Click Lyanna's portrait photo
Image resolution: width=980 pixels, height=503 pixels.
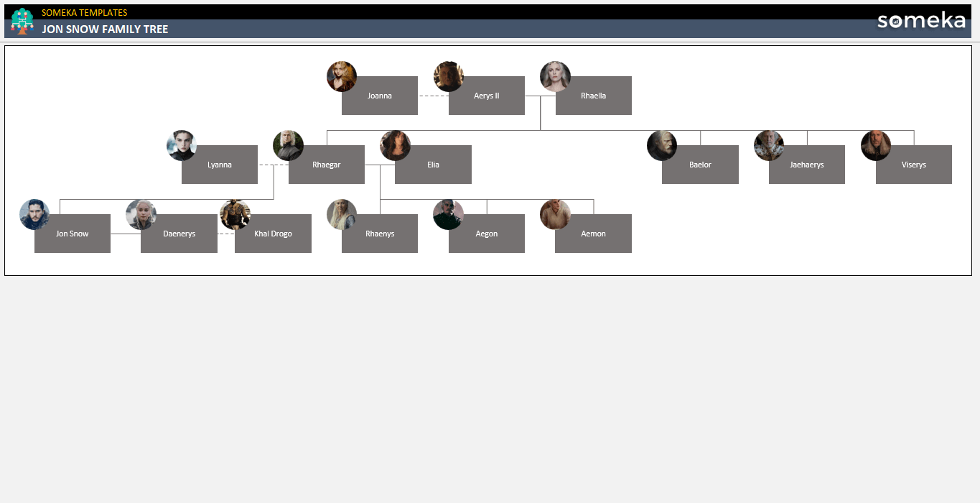(182, 145)
